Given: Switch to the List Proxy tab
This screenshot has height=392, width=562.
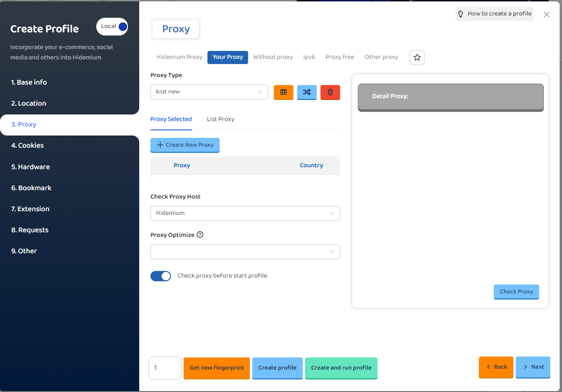Looking at the screenshot, I should click(221, 119).
